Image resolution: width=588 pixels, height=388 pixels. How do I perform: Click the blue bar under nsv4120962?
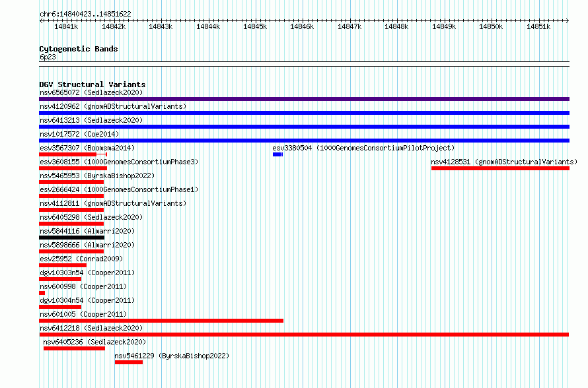(304, 113)
